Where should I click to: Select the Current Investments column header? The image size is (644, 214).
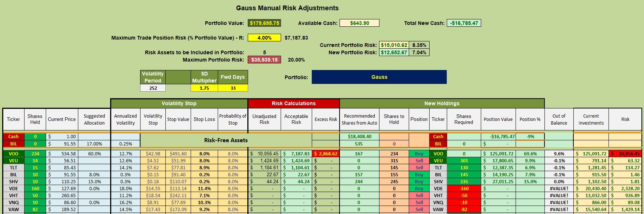591,119
